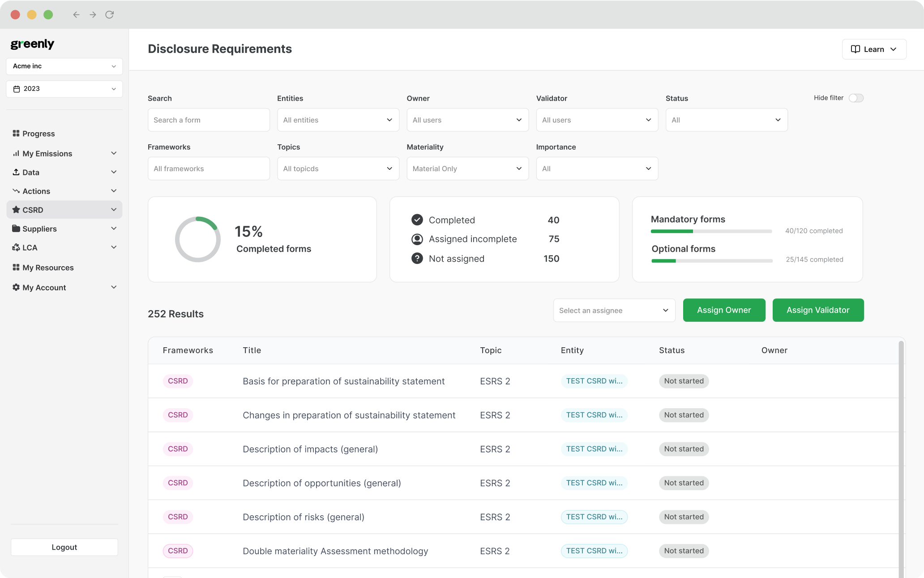
Task: Open the Status filter dropdown
Action: [726, 120]
